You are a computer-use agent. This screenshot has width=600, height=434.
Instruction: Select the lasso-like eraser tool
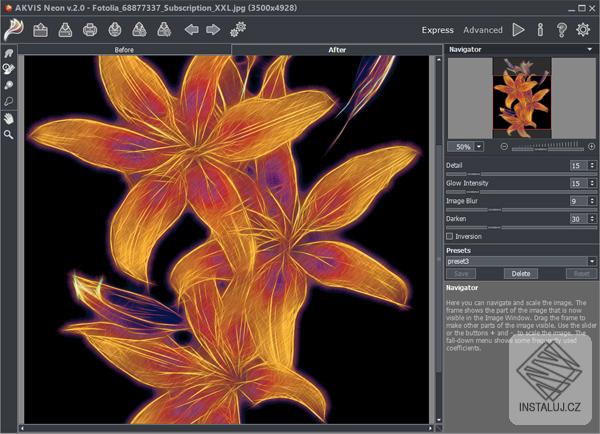(x=8, y=101)
